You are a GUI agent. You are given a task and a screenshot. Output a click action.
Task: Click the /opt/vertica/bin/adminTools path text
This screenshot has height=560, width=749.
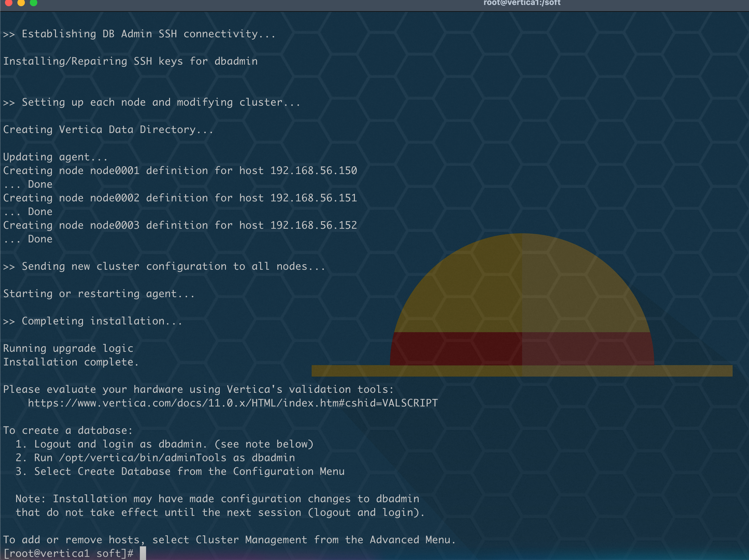pyautogui.click(x=142, y=458)
